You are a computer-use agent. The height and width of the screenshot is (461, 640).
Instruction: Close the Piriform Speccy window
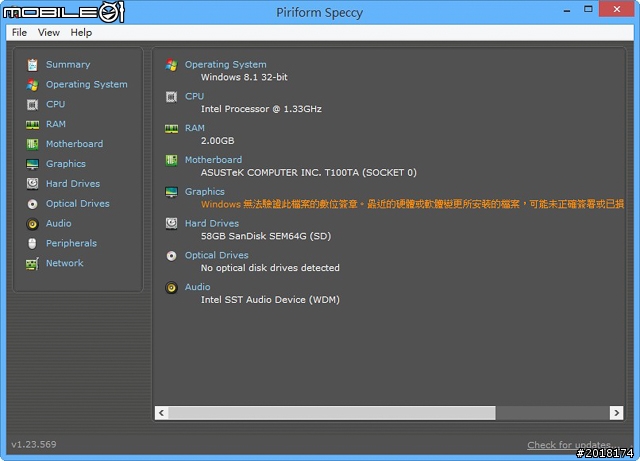(616, 9)
